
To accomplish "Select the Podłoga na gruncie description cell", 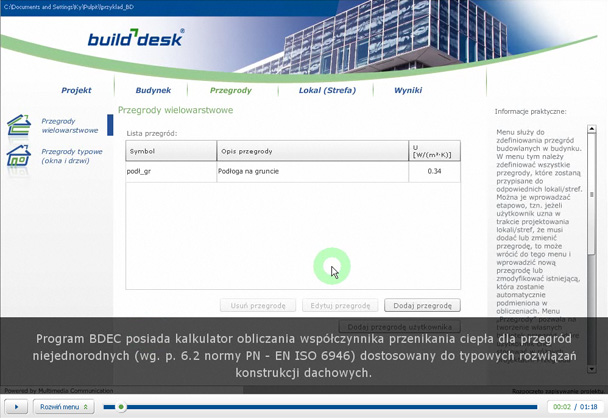I will pos(313,171).
